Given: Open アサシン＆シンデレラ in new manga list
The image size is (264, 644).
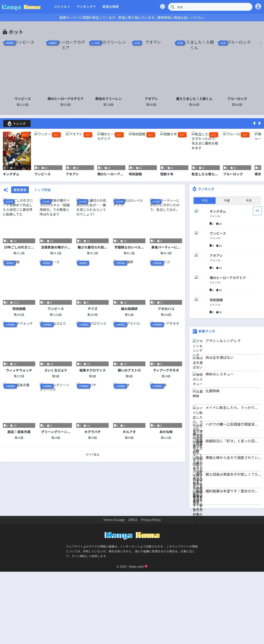Looking at the screenshot, I should point(223,341).
